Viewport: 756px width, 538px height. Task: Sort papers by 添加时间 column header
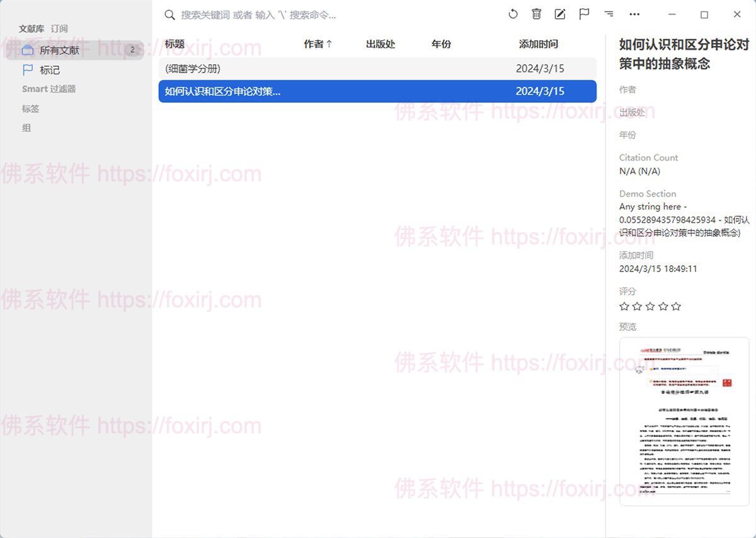(538, 44)
